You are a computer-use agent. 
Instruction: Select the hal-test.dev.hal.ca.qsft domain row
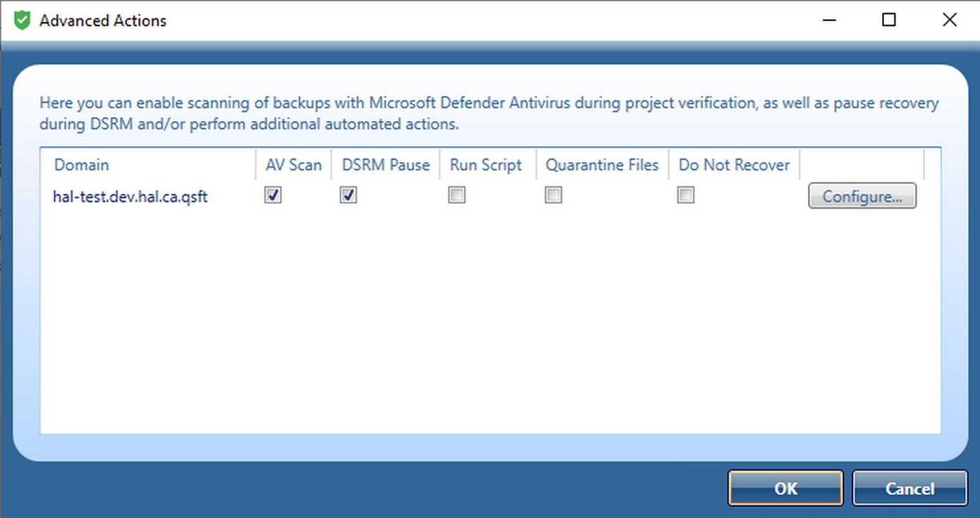coord(130,197)
